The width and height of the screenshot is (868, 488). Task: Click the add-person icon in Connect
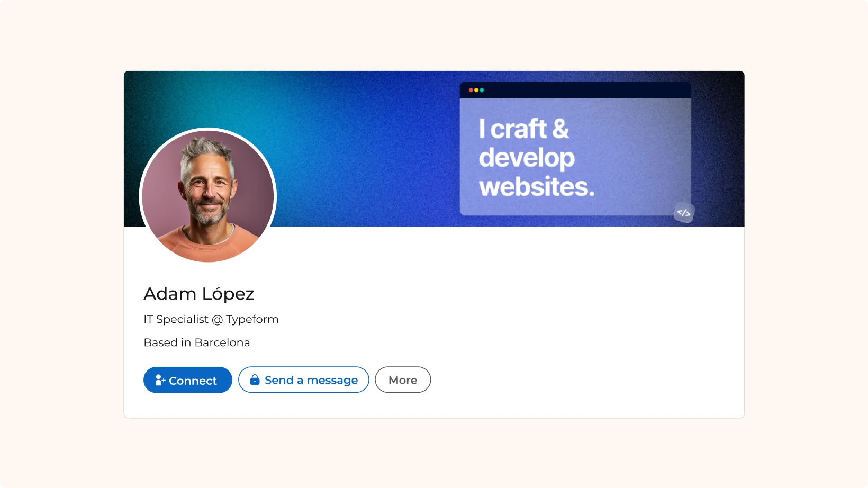coord(160,380)
